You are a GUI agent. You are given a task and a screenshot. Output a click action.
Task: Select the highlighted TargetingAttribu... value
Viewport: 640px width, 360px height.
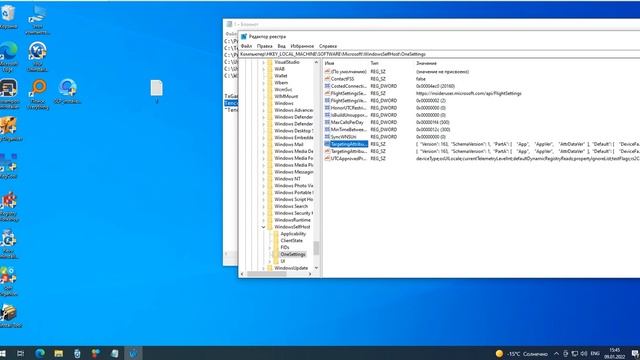coord(349,144)
